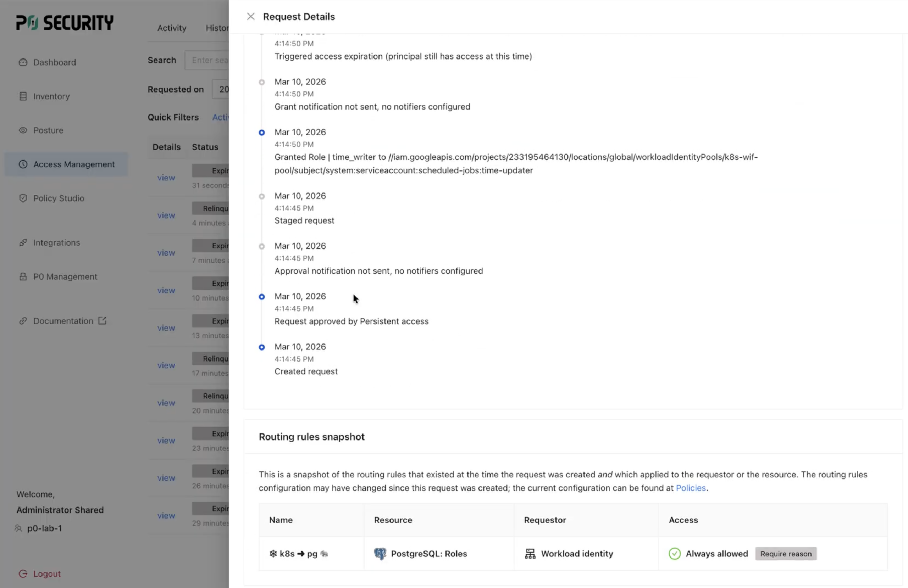Switch to the Activity tab
908x588 pixels.
[172, 28]
